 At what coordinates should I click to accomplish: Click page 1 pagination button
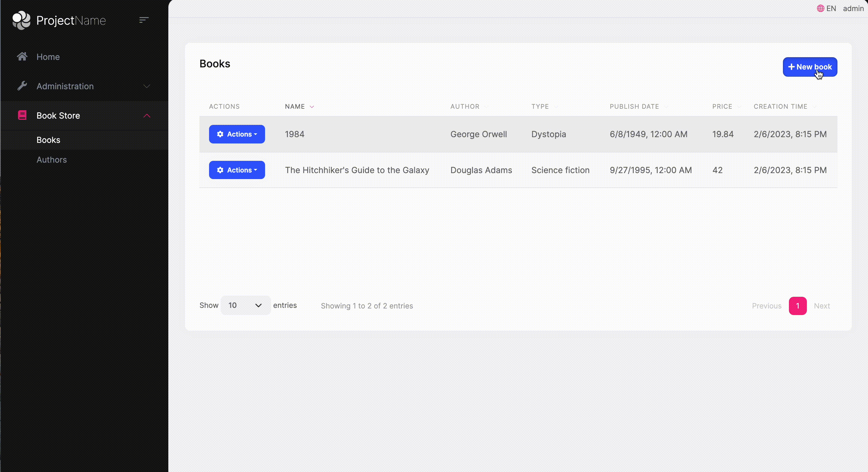(x=797, y=305)
